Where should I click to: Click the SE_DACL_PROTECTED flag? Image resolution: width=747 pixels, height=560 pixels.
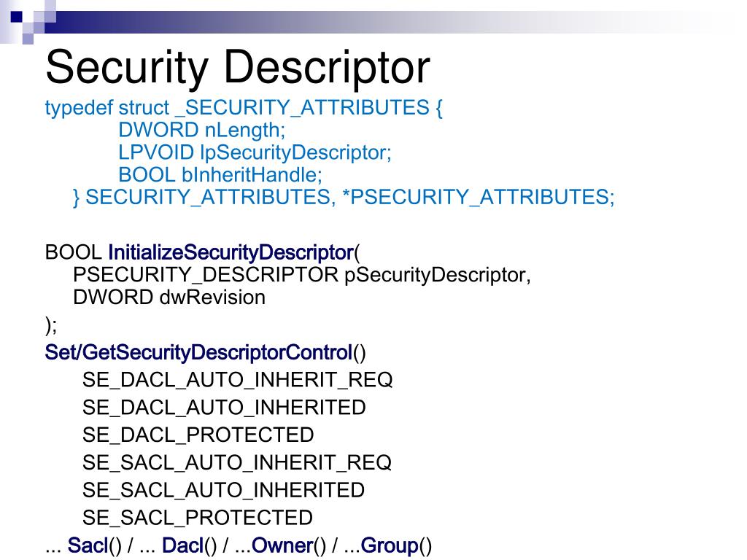[198, 435]
